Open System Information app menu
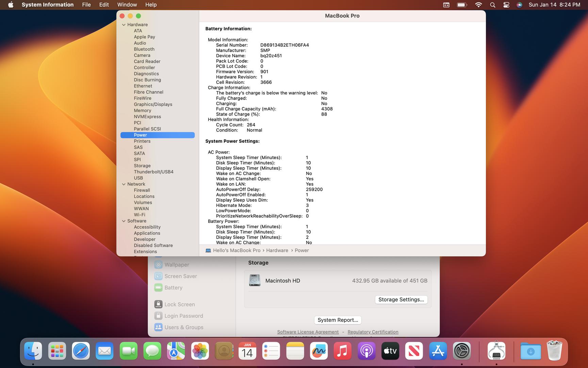This screenshot has width=588, height=368. click(48, 5)
